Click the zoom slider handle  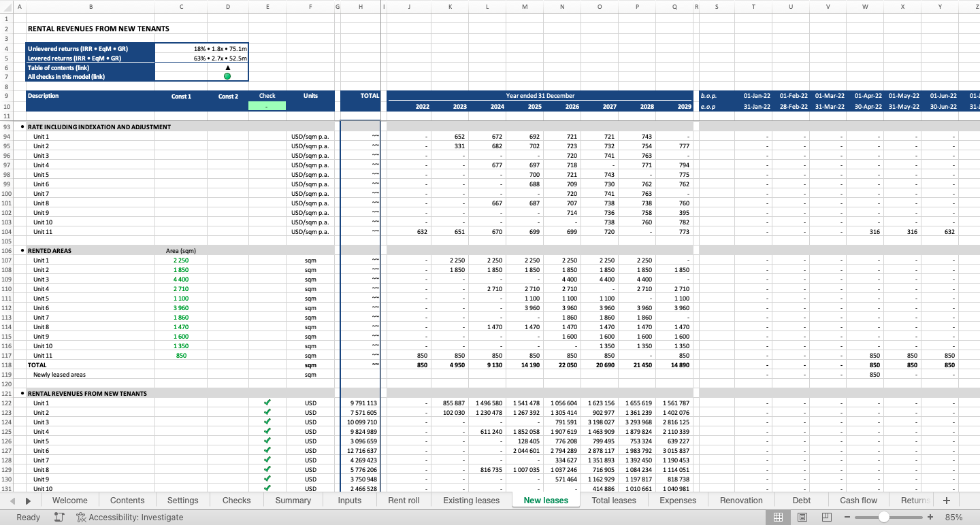coord(883,518)
